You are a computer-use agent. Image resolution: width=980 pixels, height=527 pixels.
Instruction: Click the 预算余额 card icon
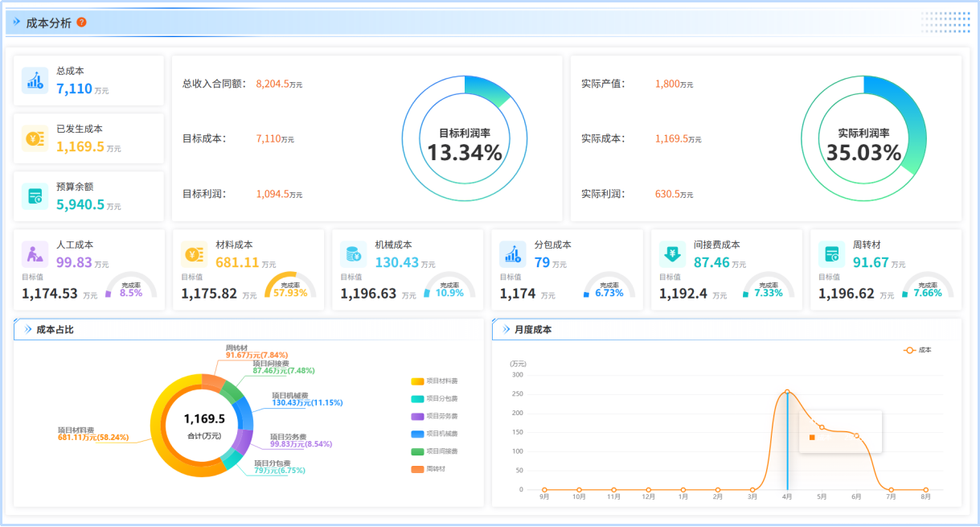pyautogui.click(x=35, y=196)
